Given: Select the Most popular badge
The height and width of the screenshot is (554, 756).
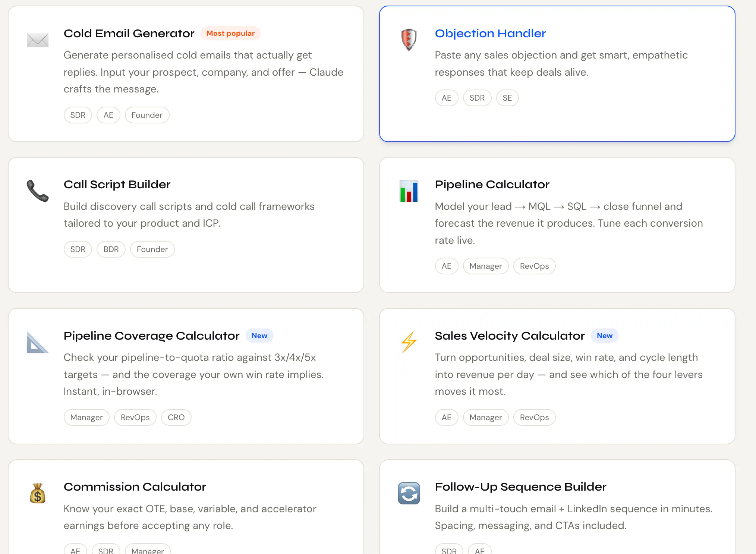Looking at the screenshot, I should 231,33.
